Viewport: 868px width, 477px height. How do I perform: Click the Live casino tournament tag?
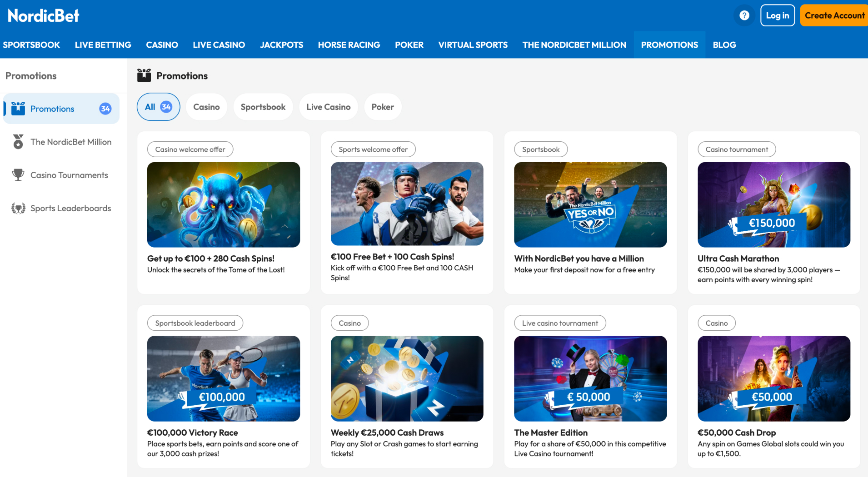(x=560, y=323)
